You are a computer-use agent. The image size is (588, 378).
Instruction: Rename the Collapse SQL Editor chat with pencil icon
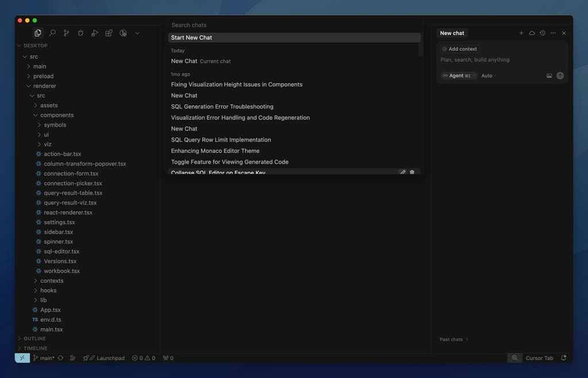pos(403,172)
